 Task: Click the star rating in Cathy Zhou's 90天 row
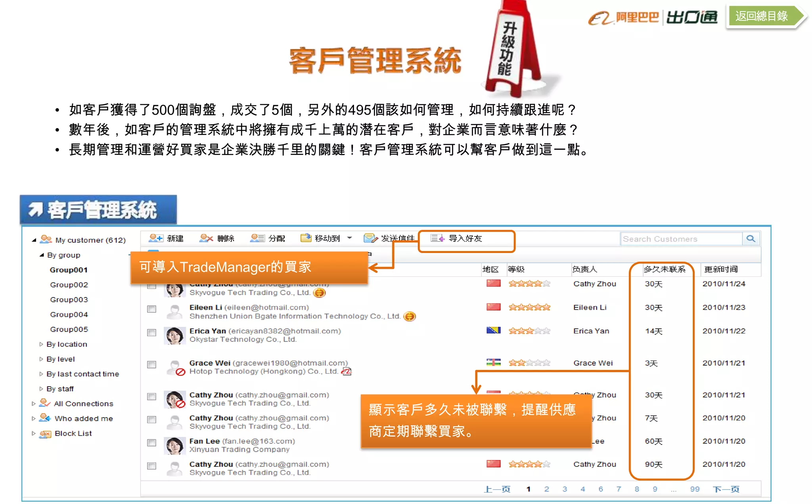tap(530, 464)
